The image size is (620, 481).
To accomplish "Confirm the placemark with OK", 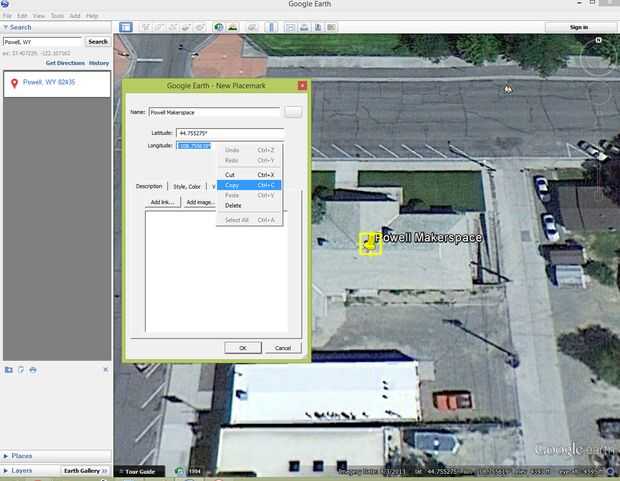I will 243,348.
